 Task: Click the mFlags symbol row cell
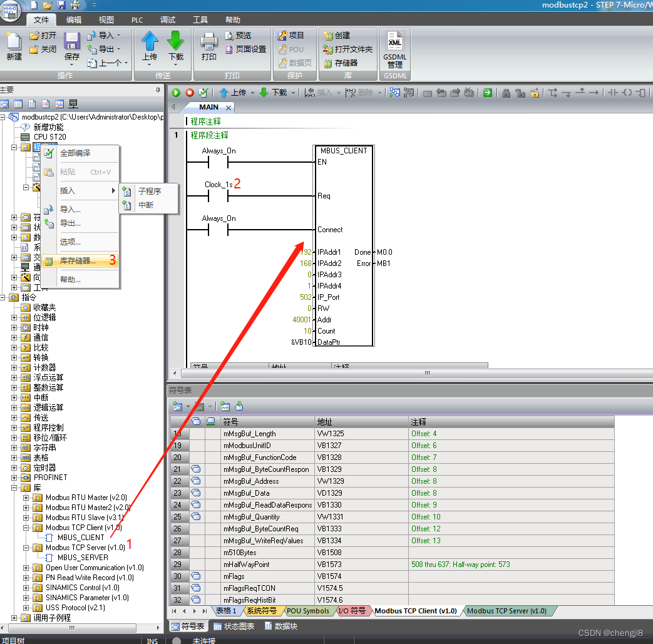pyautogui.click(x=268, y=576)
